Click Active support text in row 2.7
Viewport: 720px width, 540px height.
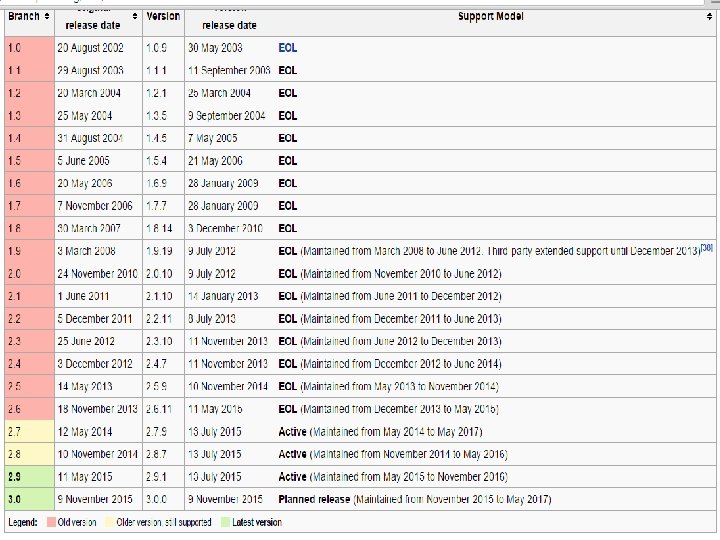click(x=292, y=432)
